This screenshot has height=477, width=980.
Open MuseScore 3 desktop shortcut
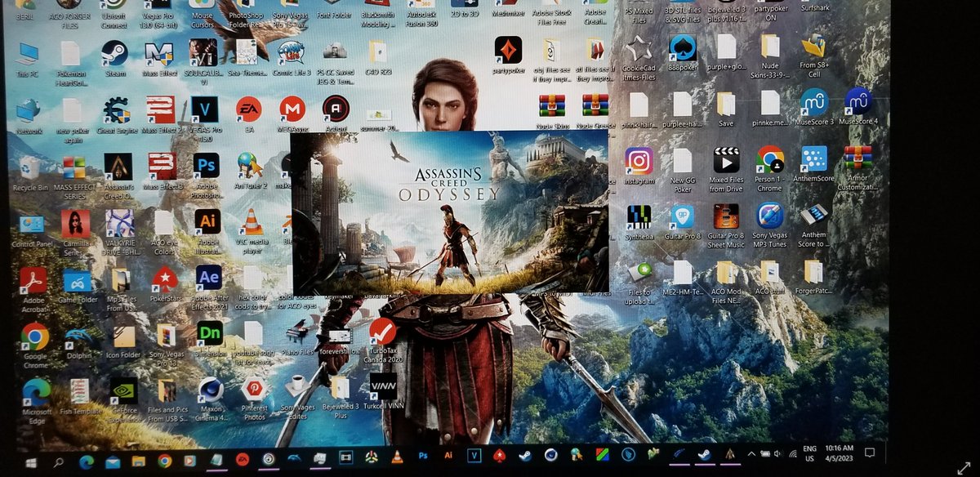click(813, 106)
